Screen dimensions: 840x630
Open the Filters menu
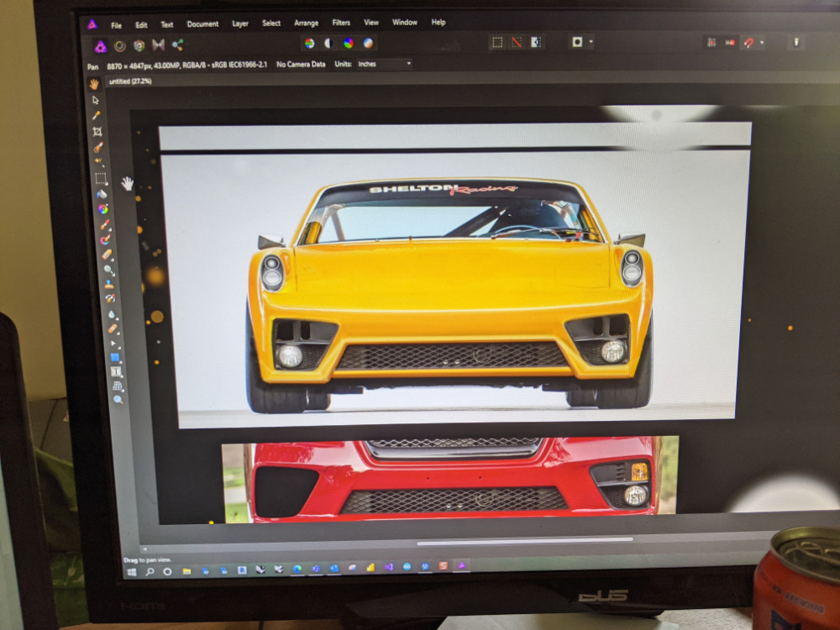[x=341, y=24]
